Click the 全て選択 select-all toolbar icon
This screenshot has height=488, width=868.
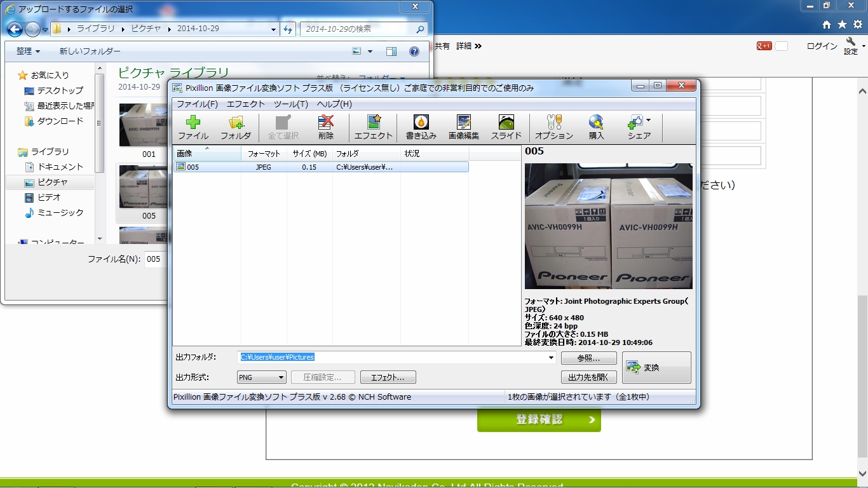point(283,128)
